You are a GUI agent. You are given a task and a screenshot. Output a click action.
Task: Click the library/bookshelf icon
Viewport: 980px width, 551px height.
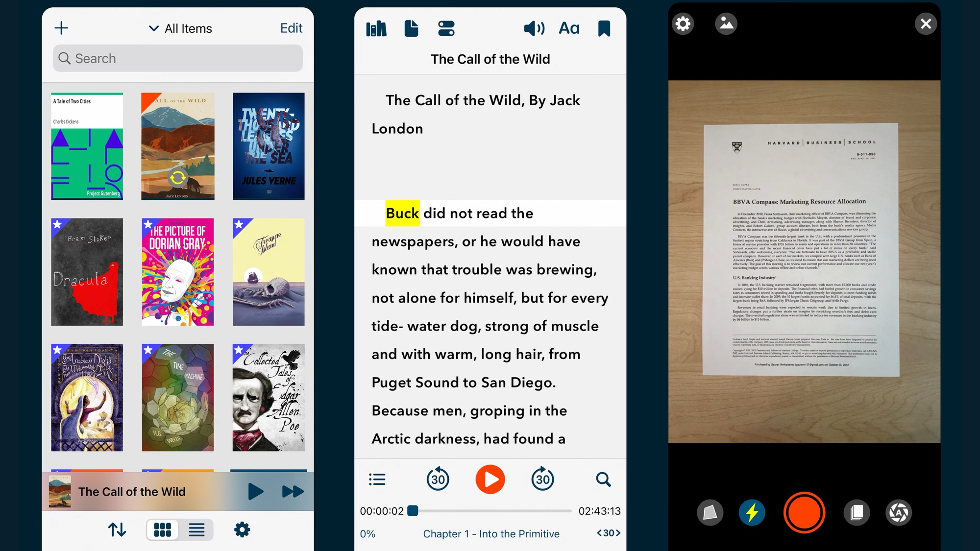[x=375, y=27]
